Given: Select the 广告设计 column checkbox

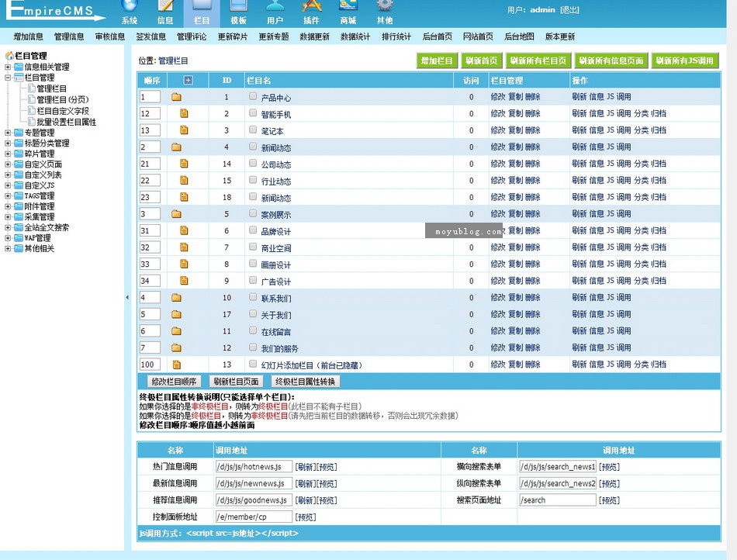Looking at the screenshot, I should [253, 280].
